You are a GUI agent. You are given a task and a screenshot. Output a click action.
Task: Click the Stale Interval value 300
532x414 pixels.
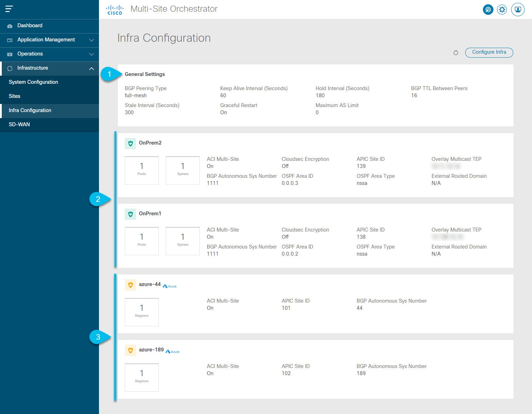pos(129,112)
